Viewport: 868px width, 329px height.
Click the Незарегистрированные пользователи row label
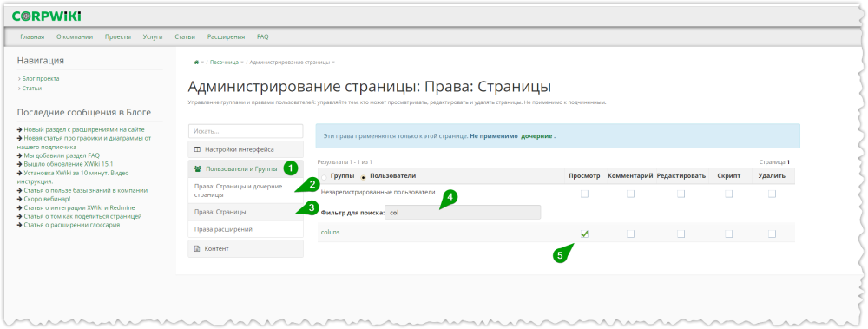point(378,192)
